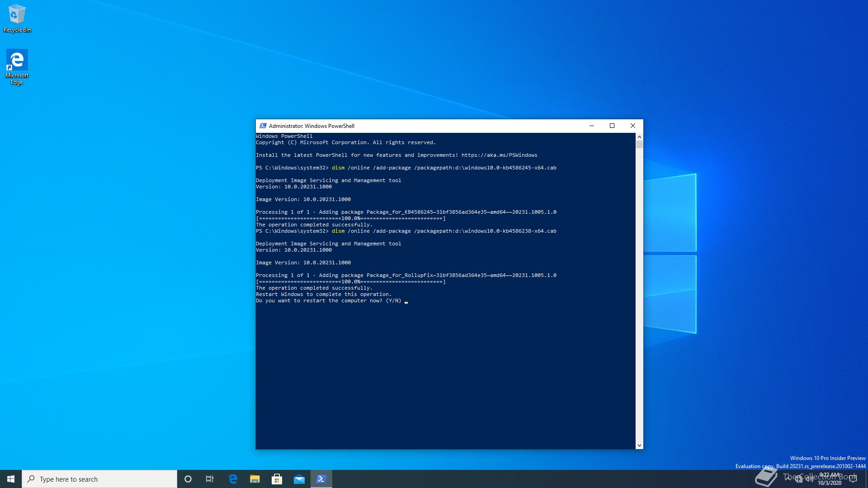Click the Package_for_KB4586245 processing line
Image resolution: width=868 pixels, height=488 pixels.
tap(406, 212)
